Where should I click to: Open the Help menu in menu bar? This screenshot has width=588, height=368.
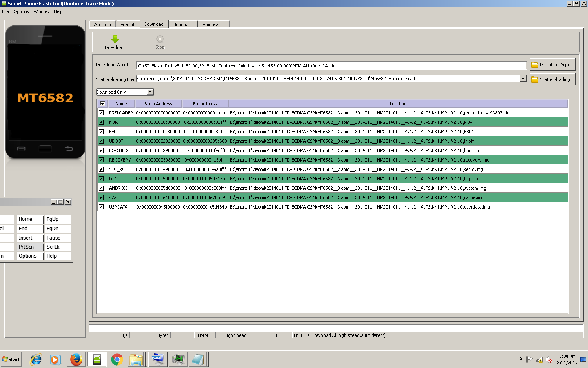click(x=58, y=11)
